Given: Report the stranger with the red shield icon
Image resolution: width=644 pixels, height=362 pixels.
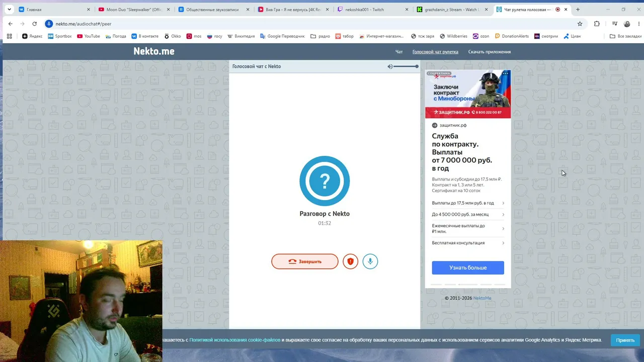Looking at the screenshot, I should point(350,261).
